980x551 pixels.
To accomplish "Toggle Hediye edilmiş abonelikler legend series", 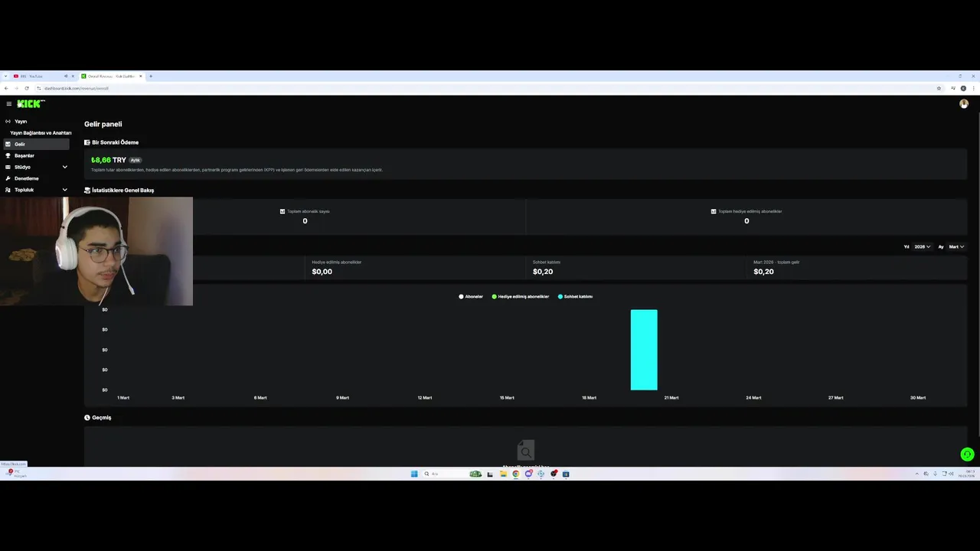I will click(521, 296).
